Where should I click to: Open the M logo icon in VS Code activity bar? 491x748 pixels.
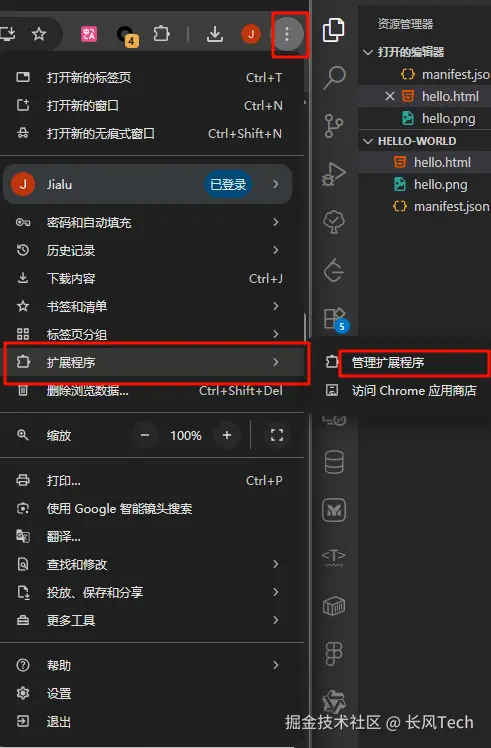click(x=334, y=510)
